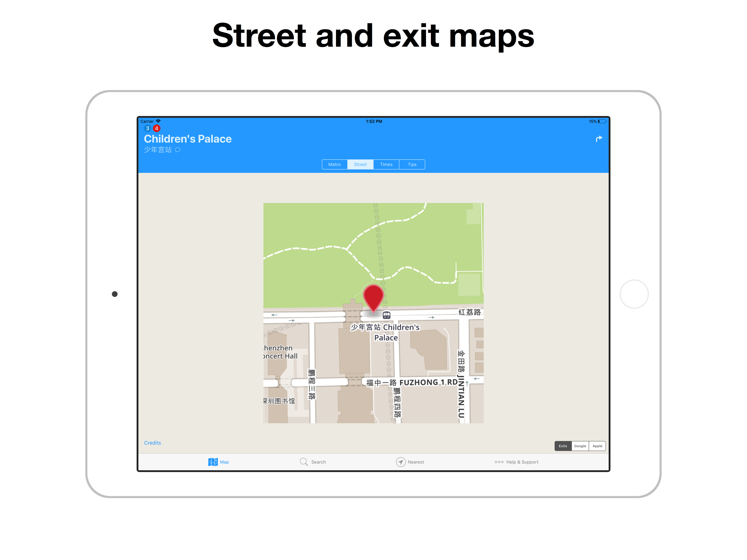Tap the red line 4 badge
Screen dimensions: 747x560
156,128
